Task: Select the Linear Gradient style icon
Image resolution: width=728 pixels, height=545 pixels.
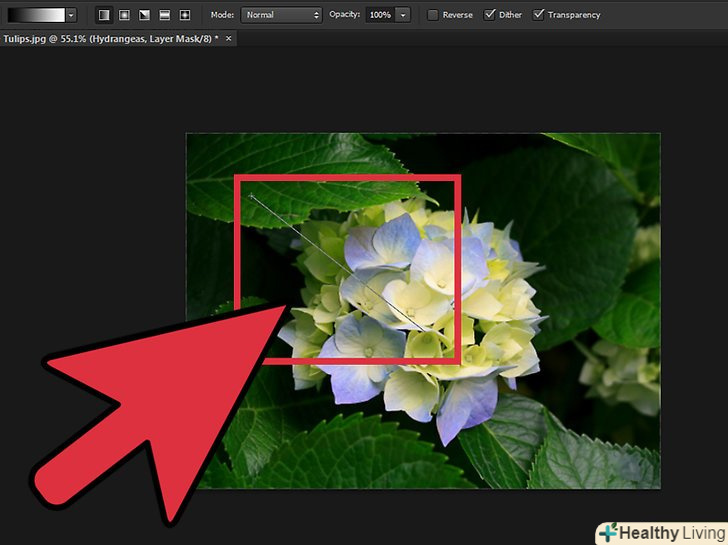Action: tap(104, 15)
